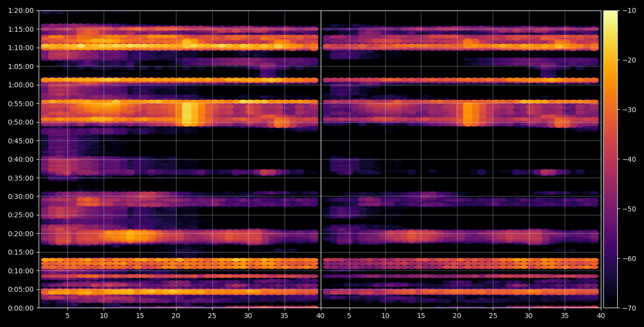Click the 0:15:00 time axis label
644x327 pixels.
(x=20, y=252)
